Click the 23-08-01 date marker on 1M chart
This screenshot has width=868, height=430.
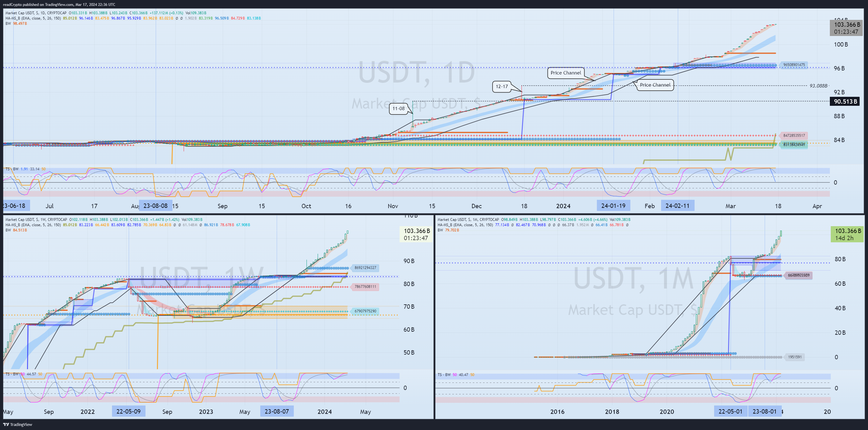[765, 411]
